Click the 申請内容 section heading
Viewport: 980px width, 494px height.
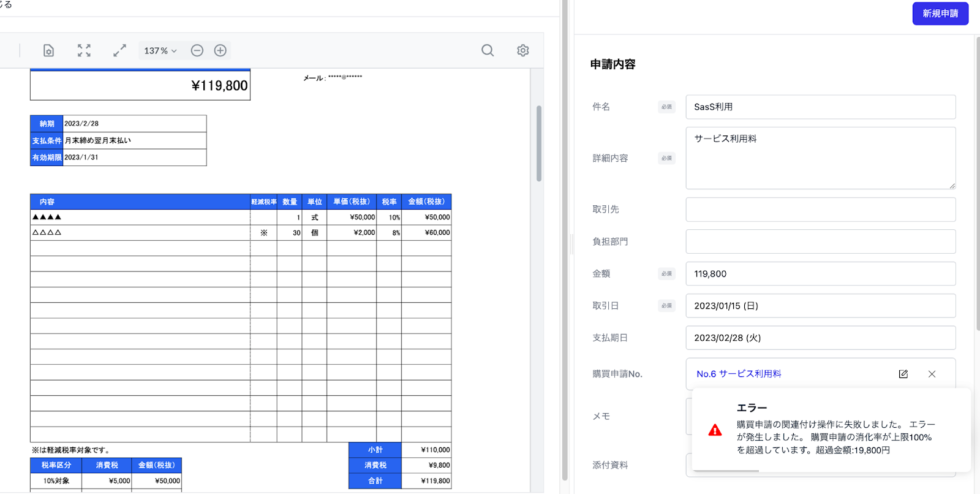(x=612, y=64)
